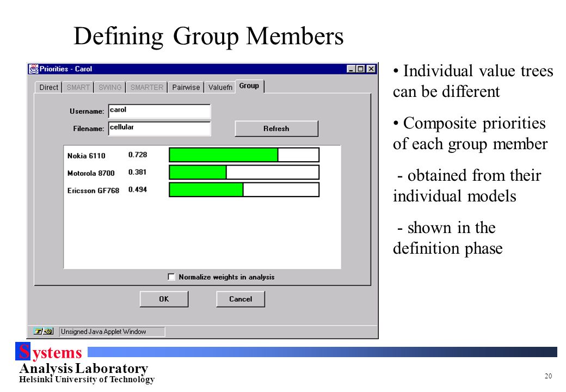The image size is (566, 392).
Task: Click the Ericsson GF768 priority bar
Action: tap(244, 189)
